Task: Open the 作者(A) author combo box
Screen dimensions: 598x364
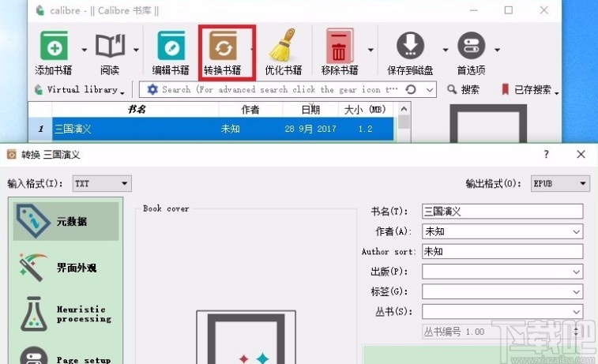Action: coord(502,231)
